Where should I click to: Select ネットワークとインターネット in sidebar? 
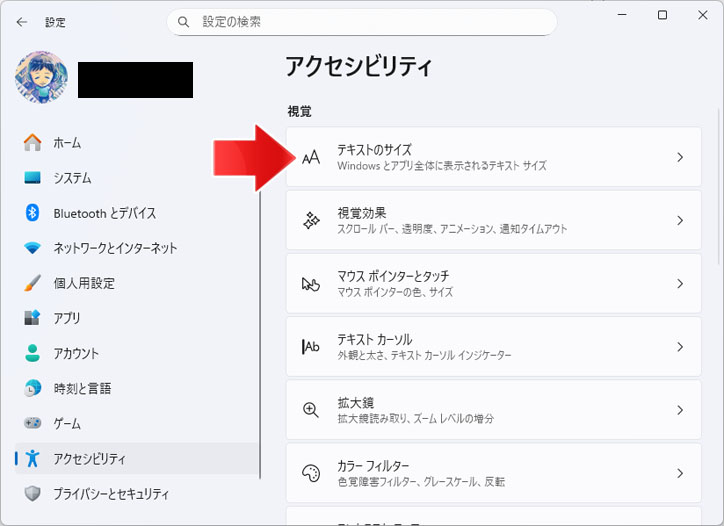click(115, 248)
